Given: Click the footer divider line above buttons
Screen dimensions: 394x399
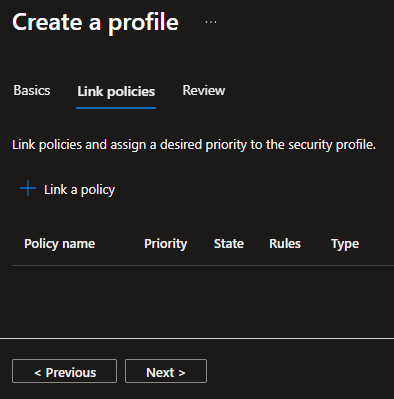Looking at the screenshot, I should click(197, 338).
